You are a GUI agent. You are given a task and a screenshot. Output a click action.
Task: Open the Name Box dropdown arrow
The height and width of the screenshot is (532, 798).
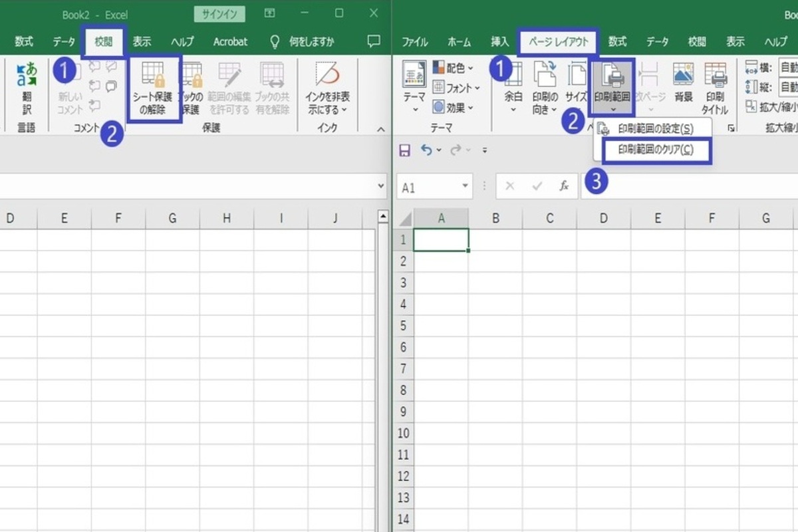click(465, 187)
